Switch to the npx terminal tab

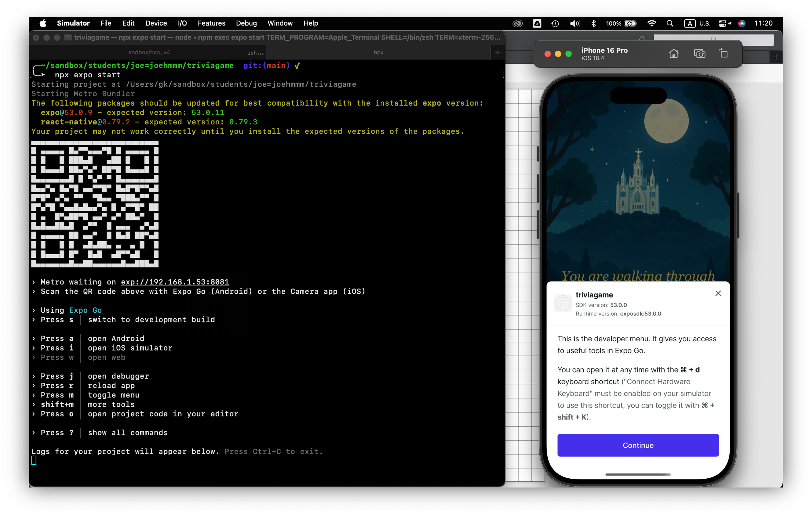click(x=378, y=52)
